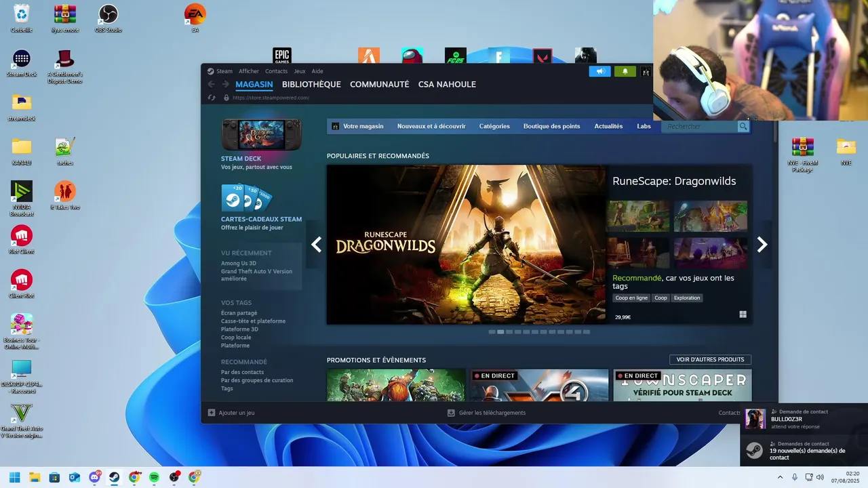Click the OBS icon in the taskbar
868x488 pixels.
[x=174, y=477]
